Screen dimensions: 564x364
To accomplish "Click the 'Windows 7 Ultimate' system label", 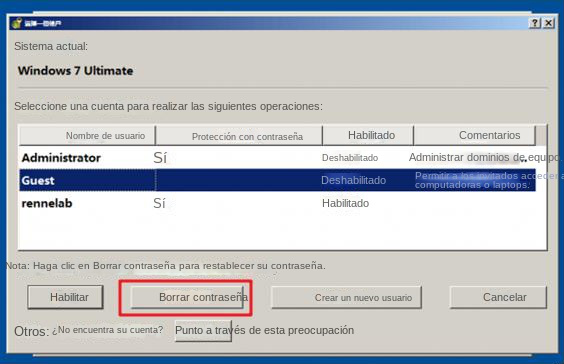I will coord(76,70).
